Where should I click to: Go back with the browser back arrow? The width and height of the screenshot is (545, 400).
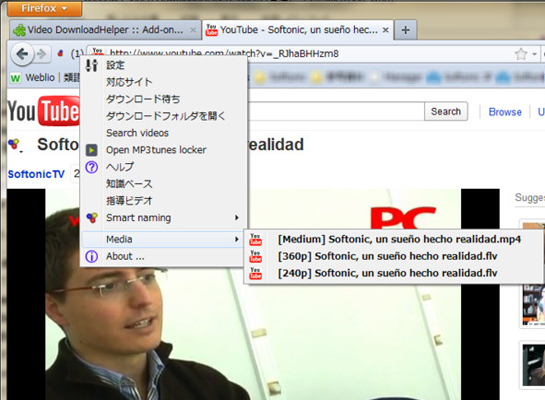(22, 54)
